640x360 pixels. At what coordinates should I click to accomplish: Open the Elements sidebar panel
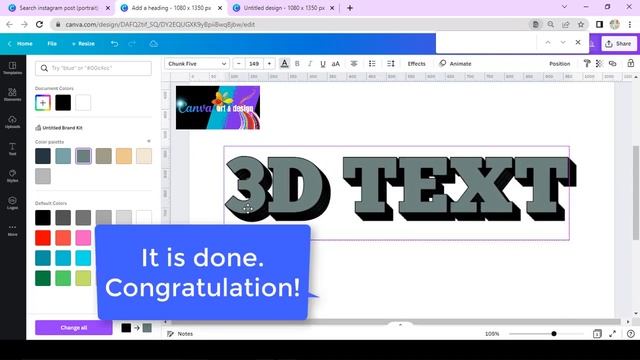12,95
